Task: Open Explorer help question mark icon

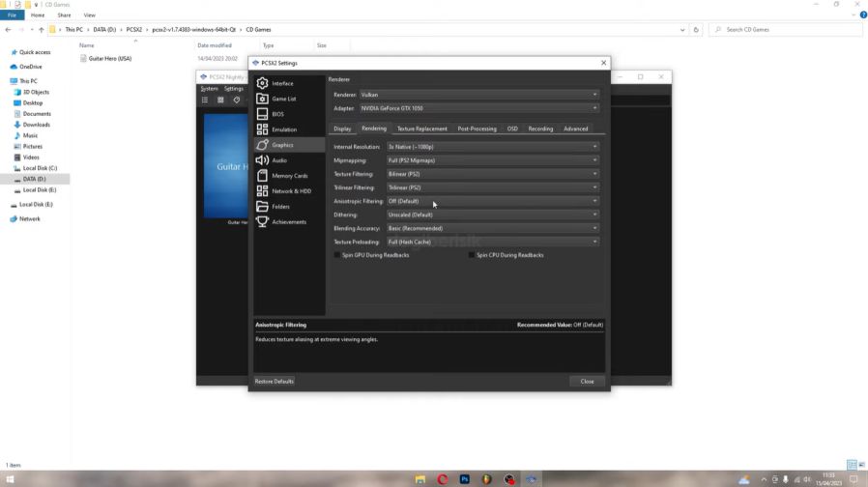Action: (x=863, y=14)
